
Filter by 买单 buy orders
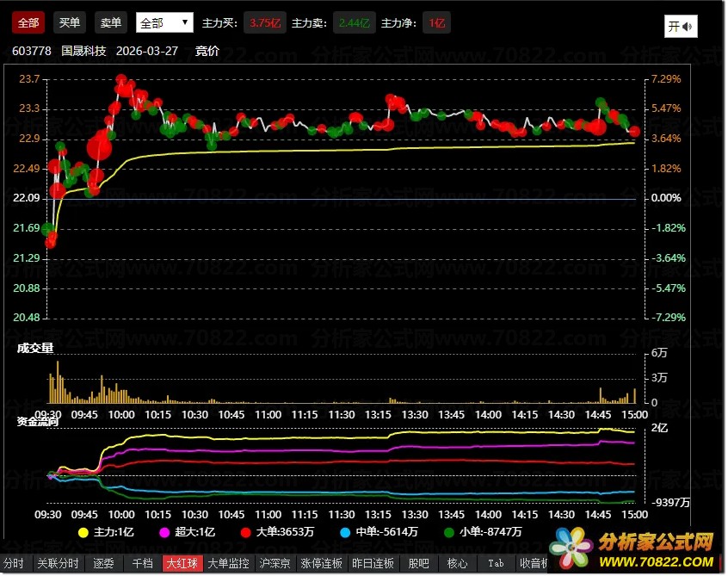pos(69,22)
